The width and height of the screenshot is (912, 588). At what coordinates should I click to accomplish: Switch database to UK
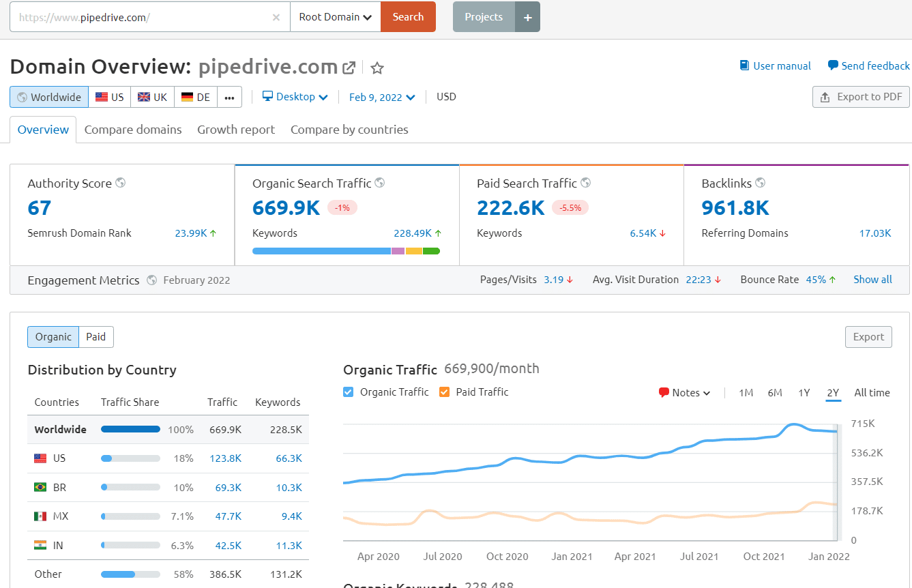(153, 97)
